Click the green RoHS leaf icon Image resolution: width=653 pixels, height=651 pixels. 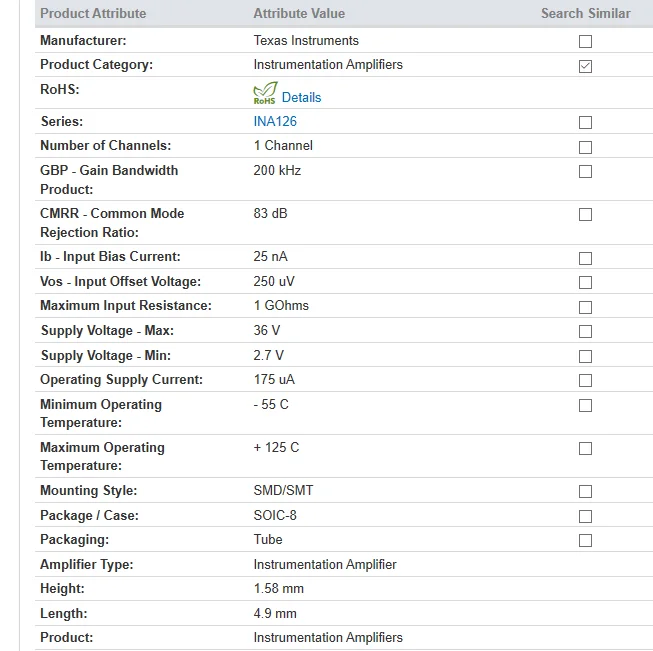(265, 93)
